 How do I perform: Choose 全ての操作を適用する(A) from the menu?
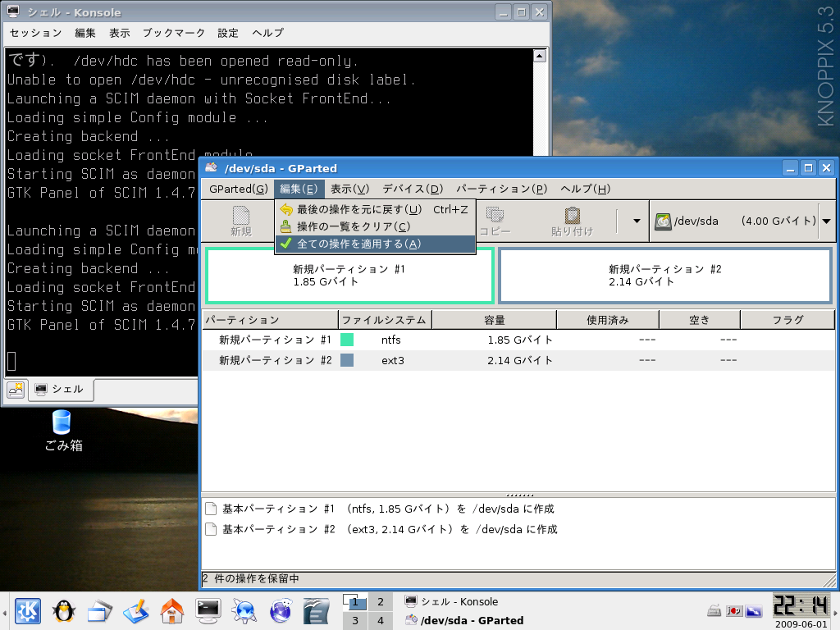(x=375, y=244)
